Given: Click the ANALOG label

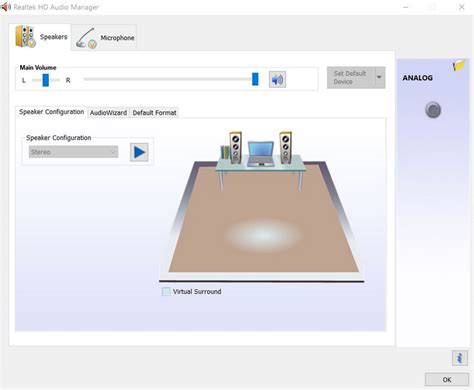Looking at the screenshot, I should 418,78.
